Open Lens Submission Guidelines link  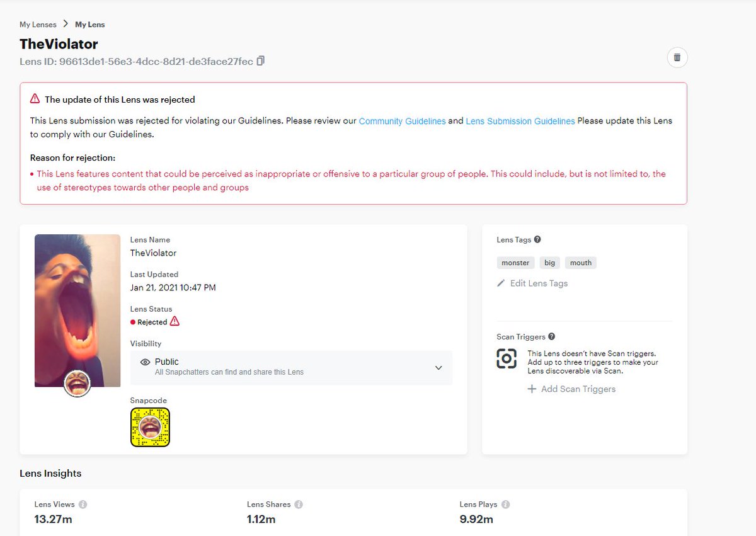[520, 121]
